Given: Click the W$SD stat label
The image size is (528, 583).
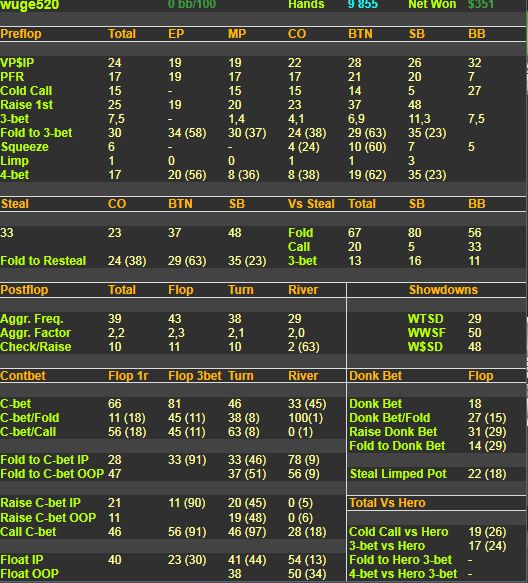Looking at the screenshot, I should point(425,347).
